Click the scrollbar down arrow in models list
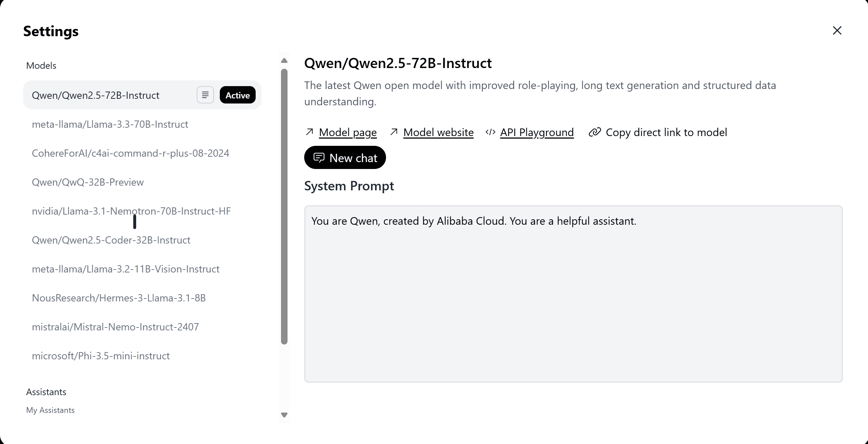 tap(284, 415)
